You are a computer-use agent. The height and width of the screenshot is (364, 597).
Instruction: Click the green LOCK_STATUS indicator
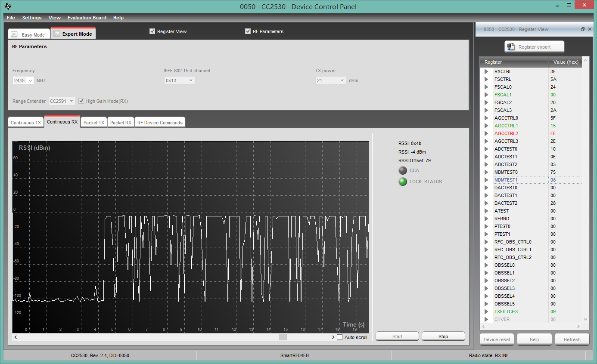(x=403, y=182)
